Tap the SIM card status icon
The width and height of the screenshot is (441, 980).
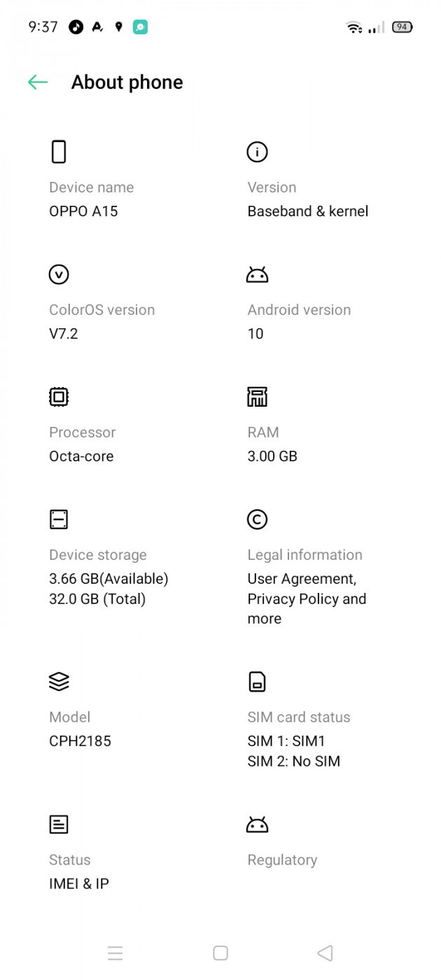tap(257, 681)
